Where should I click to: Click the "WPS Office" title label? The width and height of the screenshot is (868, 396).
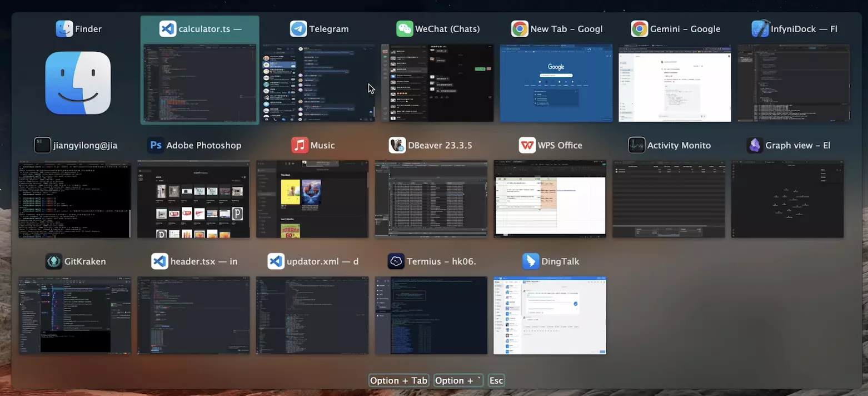pos(560,145)
